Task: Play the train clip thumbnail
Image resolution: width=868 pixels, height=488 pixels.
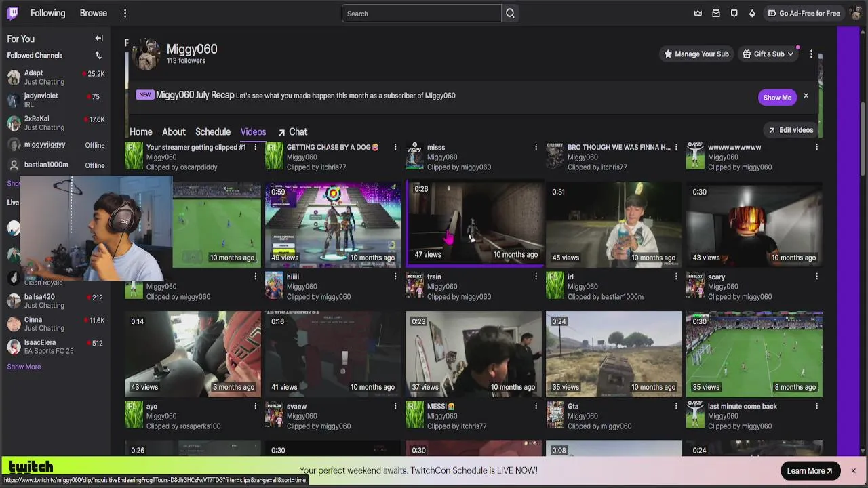Action: pos(474,223)
